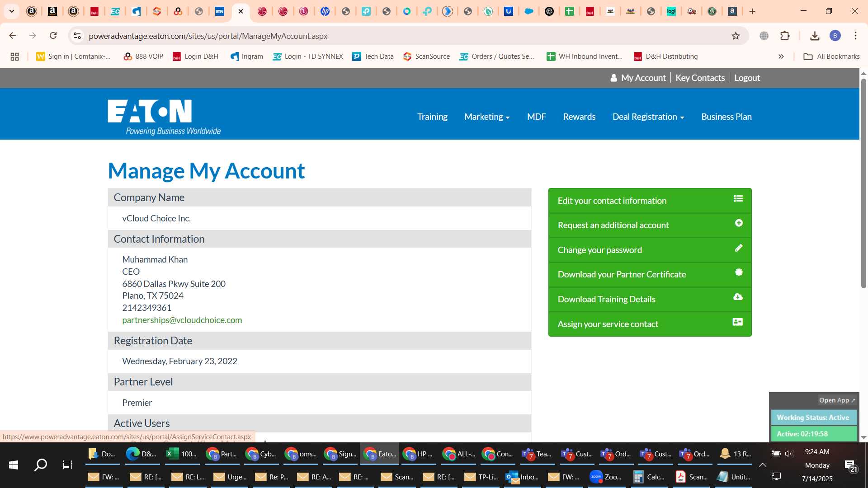Open the All Bookmarks folder
This screenshot has height=488, width=868.
pos(831,56)
